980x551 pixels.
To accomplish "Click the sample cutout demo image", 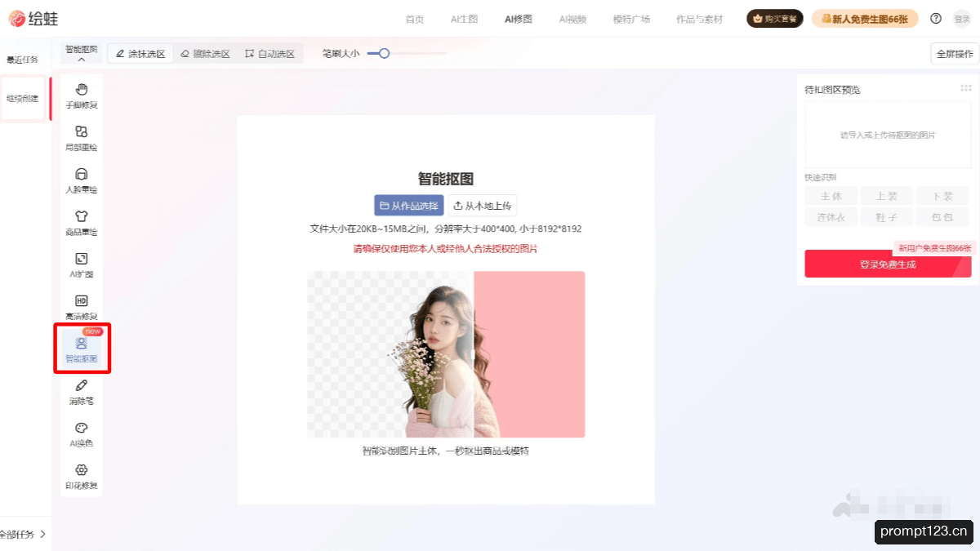I will point(446,354).
